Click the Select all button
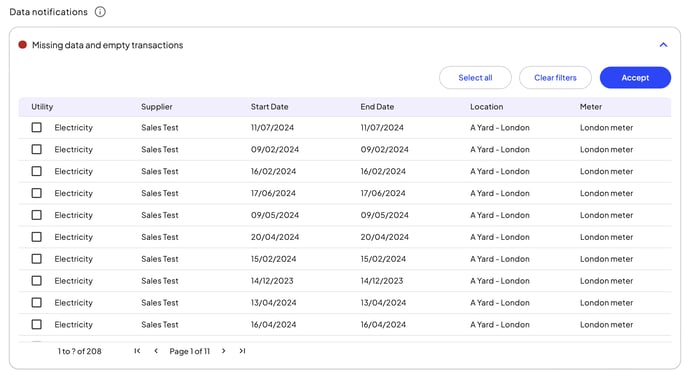Viewport: 688px width, 376px height. tap(475, 78)
